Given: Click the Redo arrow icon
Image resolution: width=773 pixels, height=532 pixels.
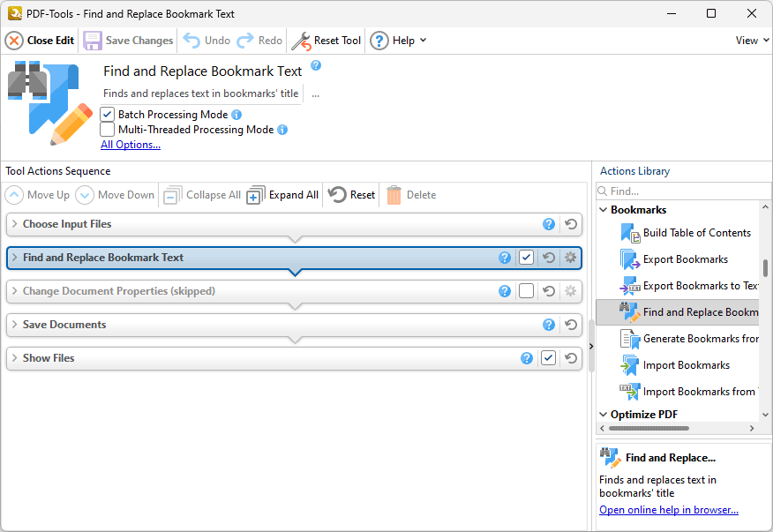Looking at the screenshot, I should 245,41.
